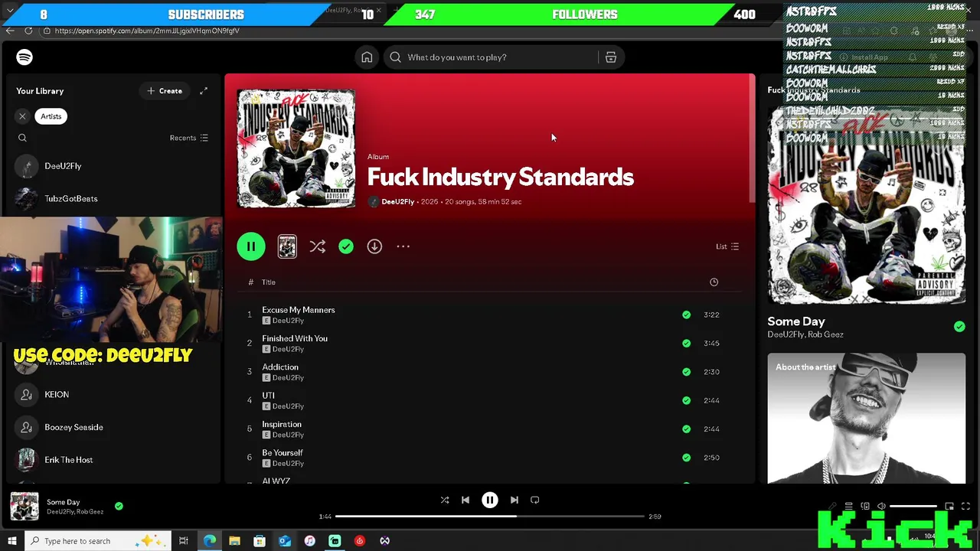The image size is (980, 551).
Task: Open 'Some Day' title in Now Playing panel
Action: (x=796, y=321)
